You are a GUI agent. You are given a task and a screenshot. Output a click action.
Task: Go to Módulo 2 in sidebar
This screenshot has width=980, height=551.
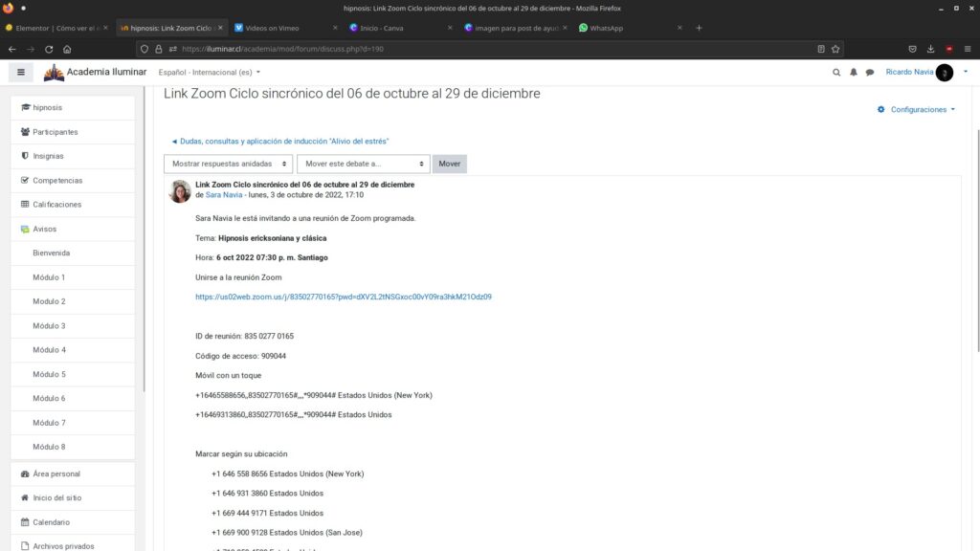coord(73,301)
